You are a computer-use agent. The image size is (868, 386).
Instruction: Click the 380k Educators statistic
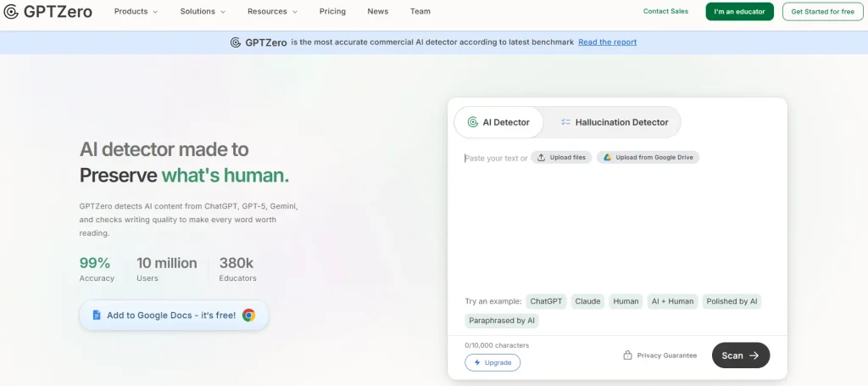(238, 269)
